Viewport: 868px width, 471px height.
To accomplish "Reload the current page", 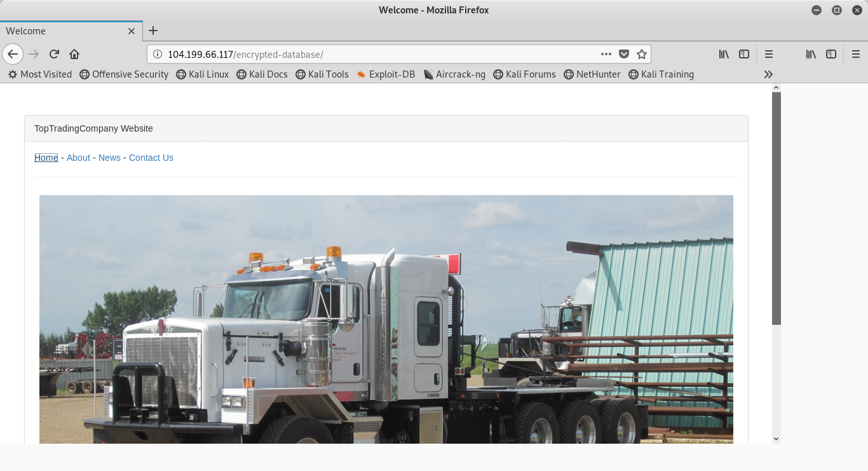I will point(54,54).
